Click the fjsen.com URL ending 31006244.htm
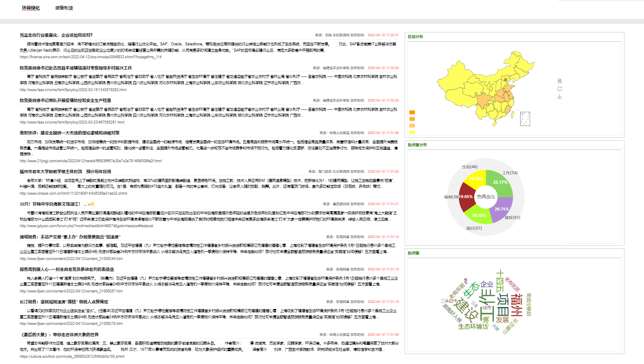 71,259
